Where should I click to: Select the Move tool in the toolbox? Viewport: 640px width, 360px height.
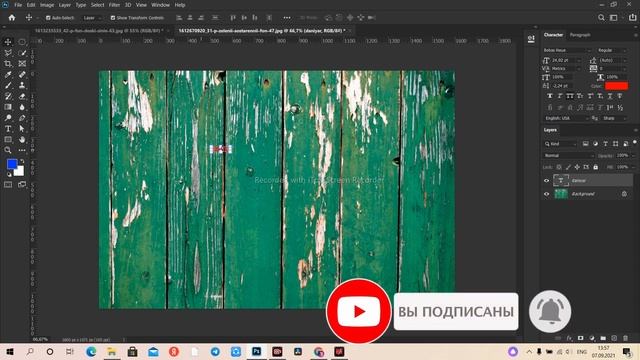8,42
